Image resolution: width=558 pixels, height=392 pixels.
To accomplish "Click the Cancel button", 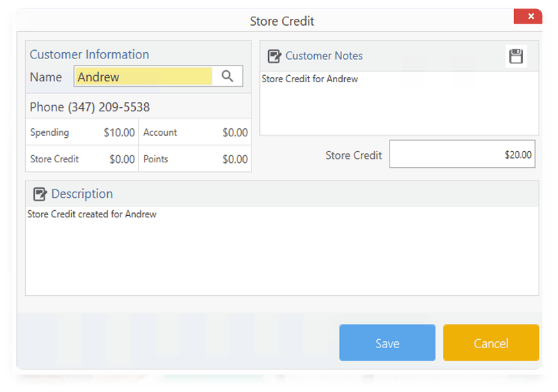I will 491,343.
